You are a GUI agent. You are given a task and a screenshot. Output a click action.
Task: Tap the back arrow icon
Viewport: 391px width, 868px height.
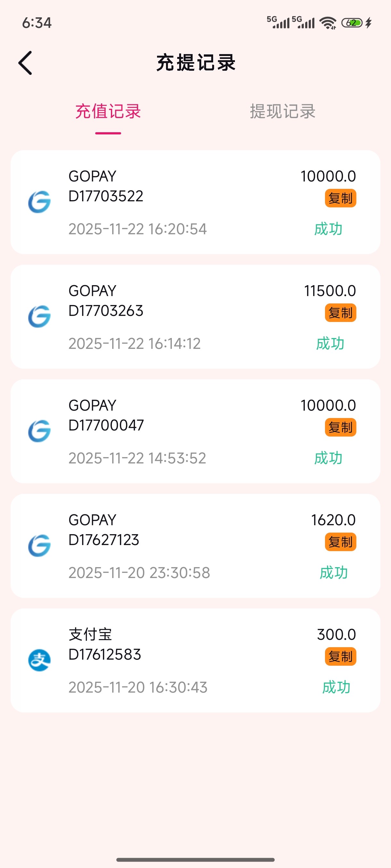25,63
